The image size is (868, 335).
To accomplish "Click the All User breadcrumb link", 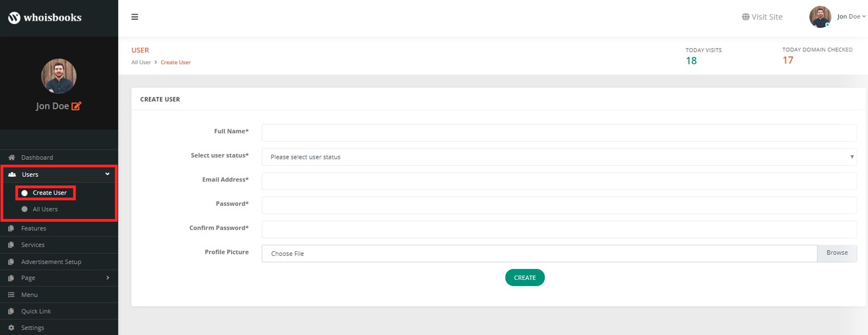I will pos(141,63).
